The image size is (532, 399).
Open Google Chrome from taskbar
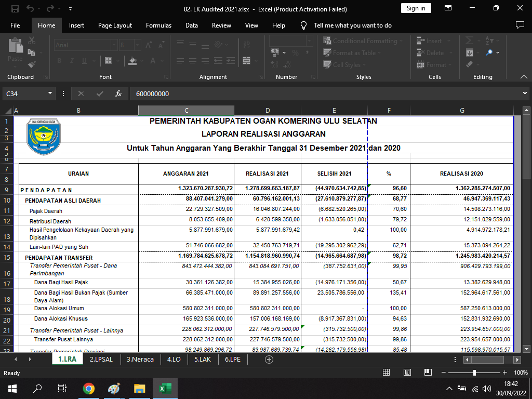pyautogui.click(x=89, y=388)
